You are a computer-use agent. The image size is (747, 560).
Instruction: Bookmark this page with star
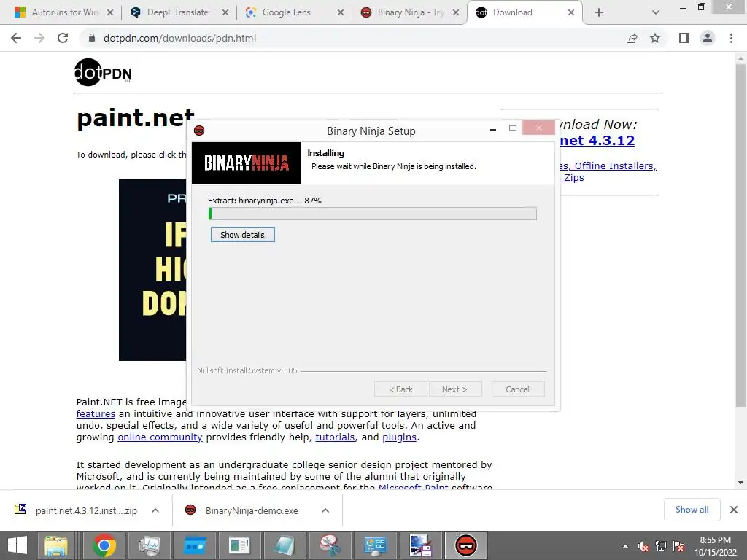coord(655,38)
